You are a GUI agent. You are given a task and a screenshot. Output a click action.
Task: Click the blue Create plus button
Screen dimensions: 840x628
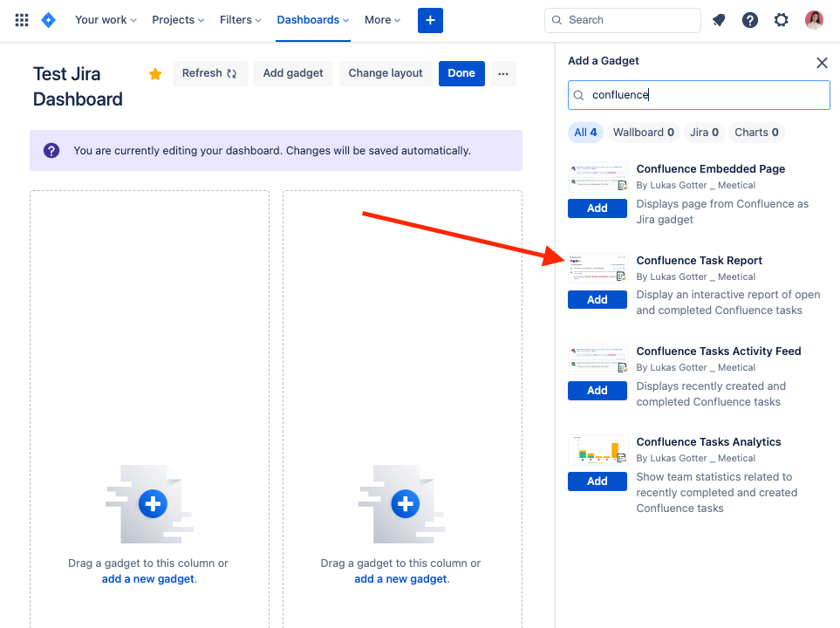tap(430, 20)
